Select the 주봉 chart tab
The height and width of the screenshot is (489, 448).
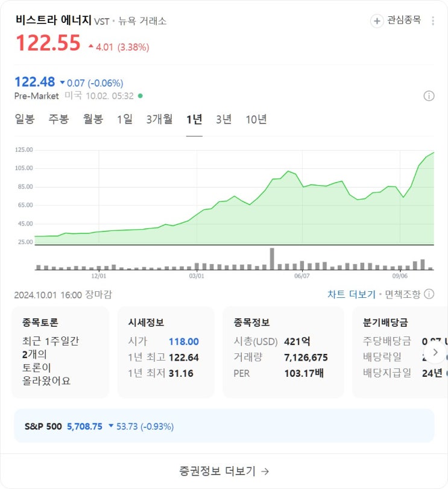(58, 119)
